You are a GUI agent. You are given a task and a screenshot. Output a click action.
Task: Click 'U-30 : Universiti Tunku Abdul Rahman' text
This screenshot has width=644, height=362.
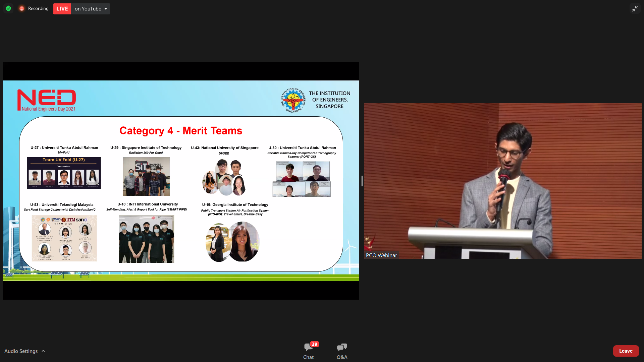tap(302, 148)
